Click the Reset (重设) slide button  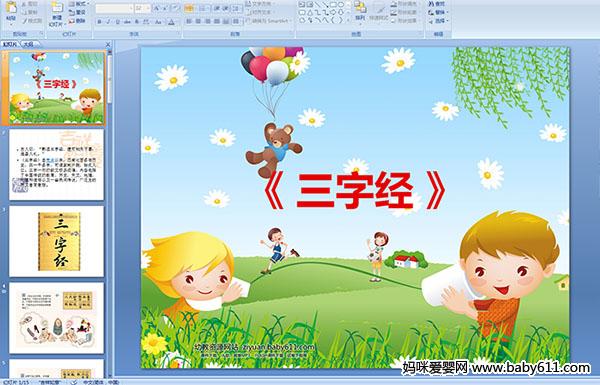(x=77, y=13)
